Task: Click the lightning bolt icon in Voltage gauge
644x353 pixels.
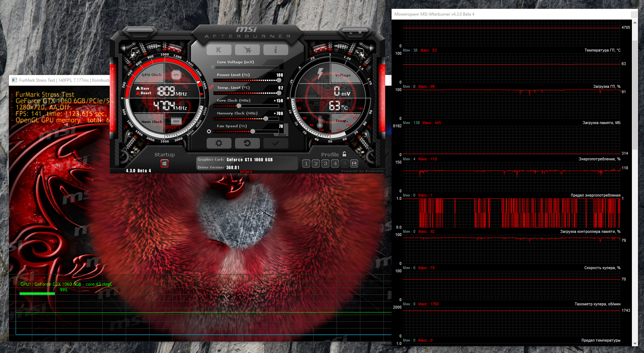Action: pos(320,73)
